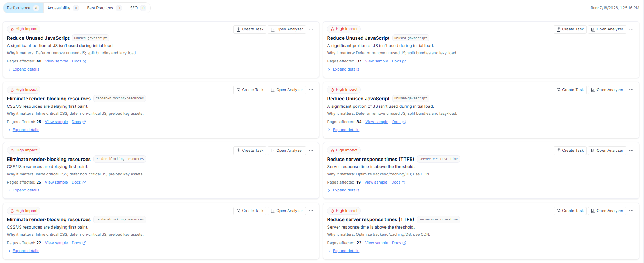The height and width of the screenshot is (263, 644).
Task: Open Analyzer for render-blocking card with 22 pages
Action: point(287,211)
